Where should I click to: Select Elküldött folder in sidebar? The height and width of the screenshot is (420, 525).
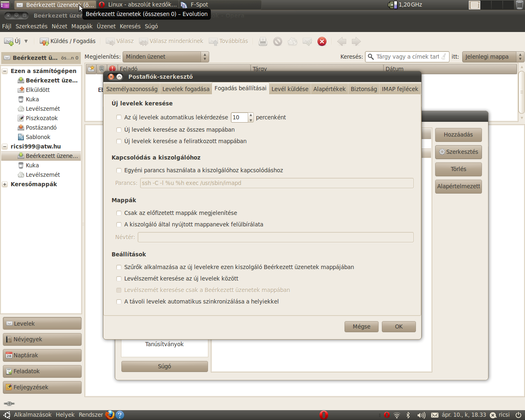pos(38,90)
